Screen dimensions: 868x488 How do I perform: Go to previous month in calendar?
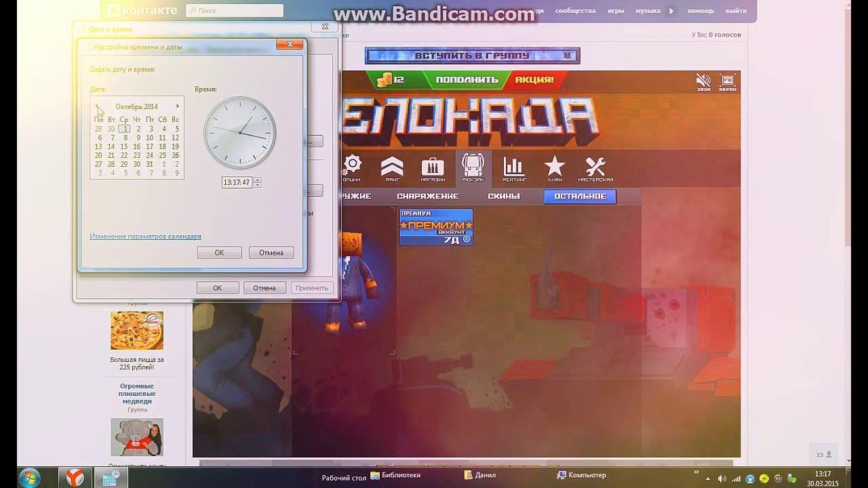pyautogui.click(x=97, y=106)
